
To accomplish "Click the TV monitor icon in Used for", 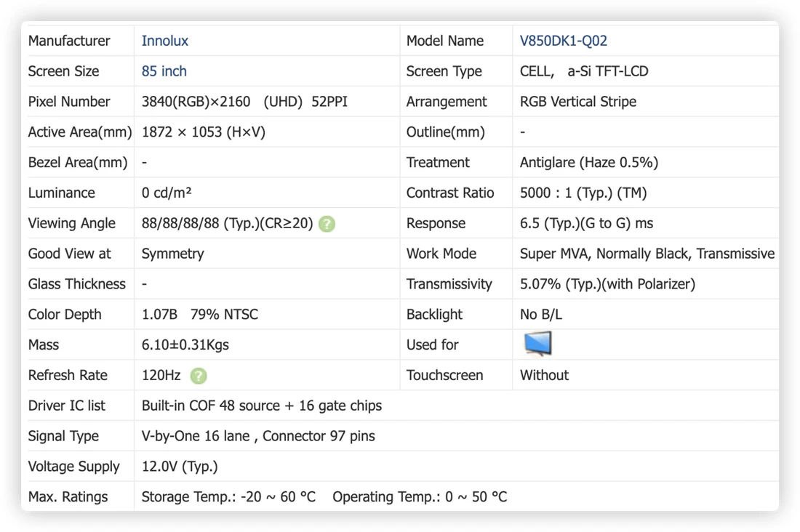I will 537,343.
